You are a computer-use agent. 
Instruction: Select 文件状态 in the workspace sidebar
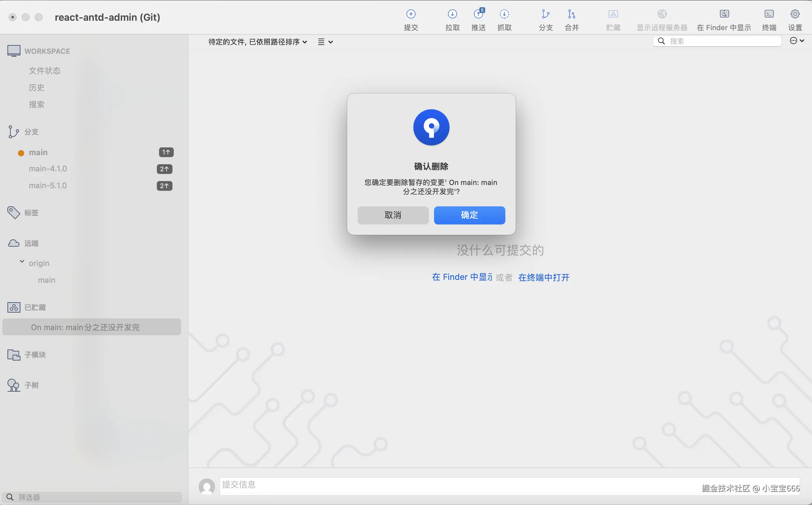(x=44, y=71)
